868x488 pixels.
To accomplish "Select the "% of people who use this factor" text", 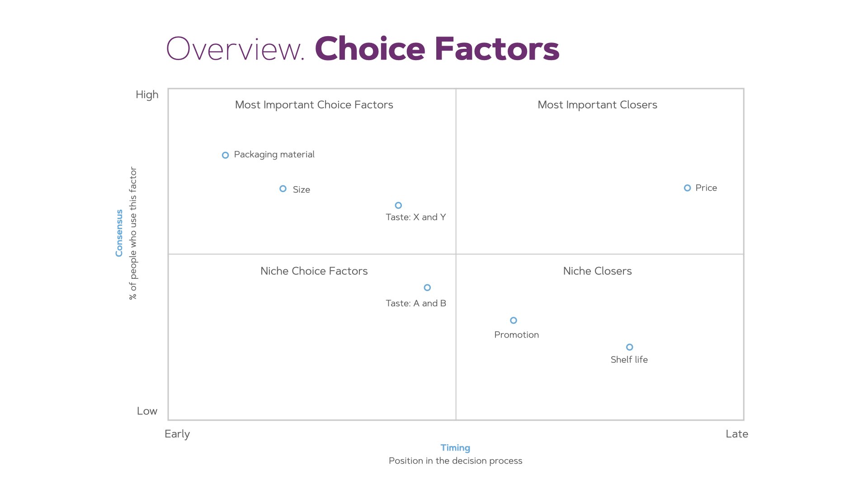I will pos(133,233).
